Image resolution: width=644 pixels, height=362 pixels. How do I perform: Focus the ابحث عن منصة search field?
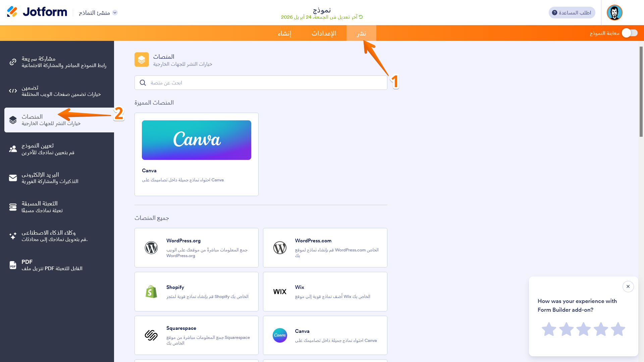(x=261, y=83)
